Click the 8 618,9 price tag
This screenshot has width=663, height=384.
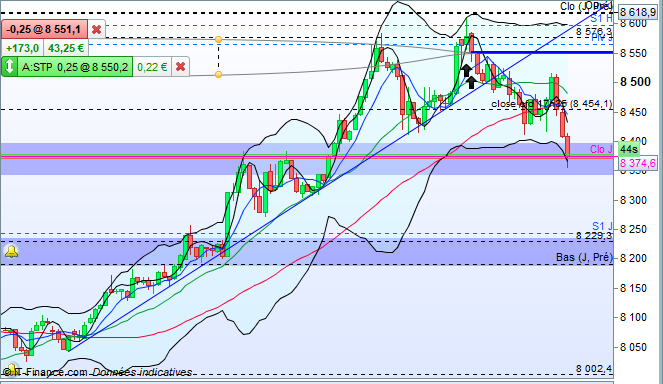[x=638, y=12]
